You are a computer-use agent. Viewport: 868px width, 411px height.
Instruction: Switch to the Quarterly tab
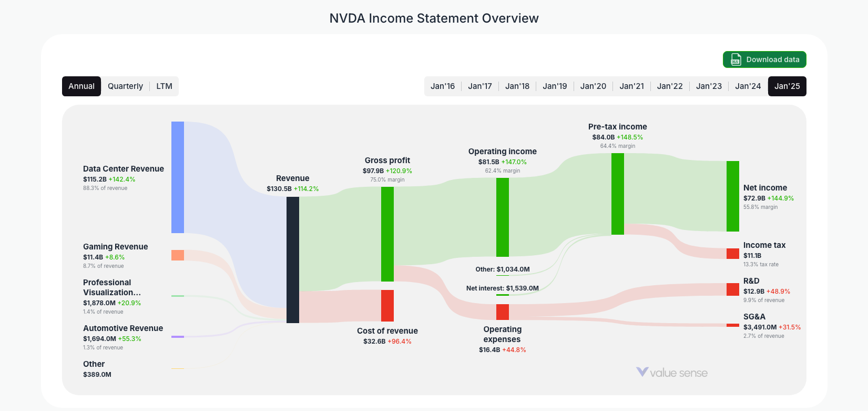(x=125, y=86)
